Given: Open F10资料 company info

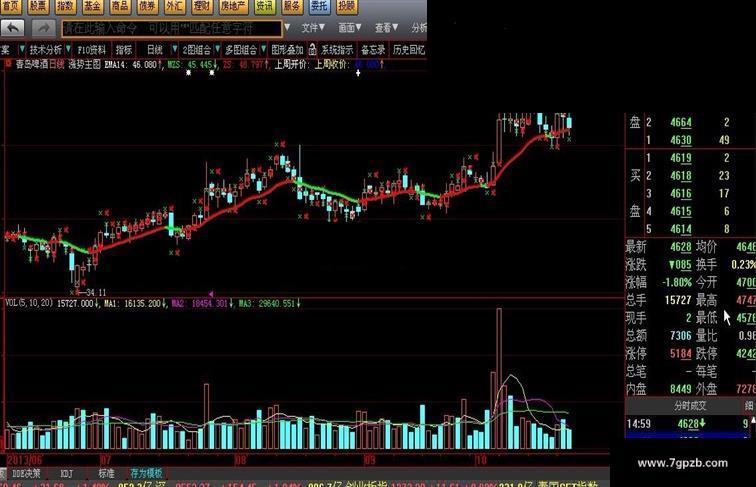Looking at the screenshot, I should click(x=92, y=50).
